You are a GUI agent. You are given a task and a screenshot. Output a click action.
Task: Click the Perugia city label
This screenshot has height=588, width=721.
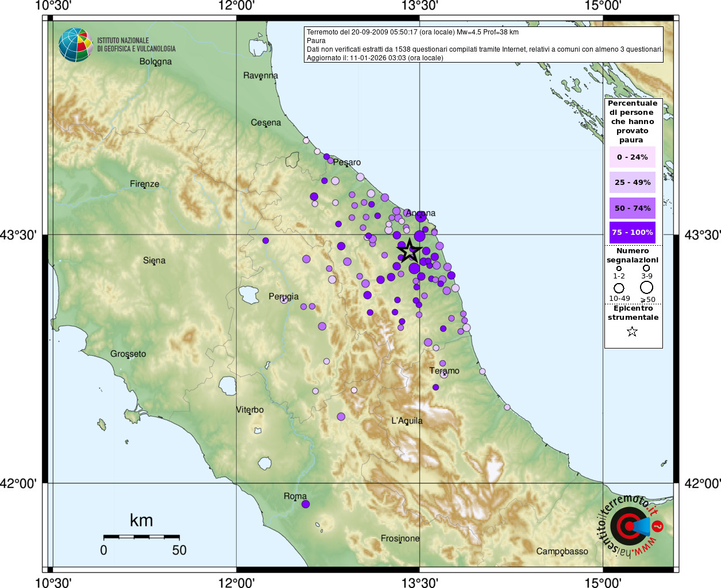(284, 296)
